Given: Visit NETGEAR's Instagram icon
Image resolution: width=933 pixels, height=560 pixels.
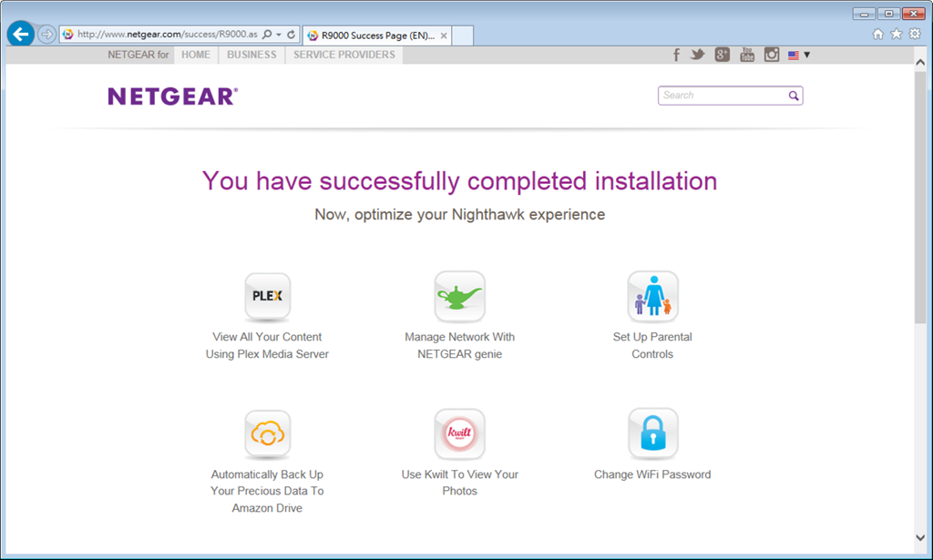Looking at the screenshot, I should tap(772, 55).
